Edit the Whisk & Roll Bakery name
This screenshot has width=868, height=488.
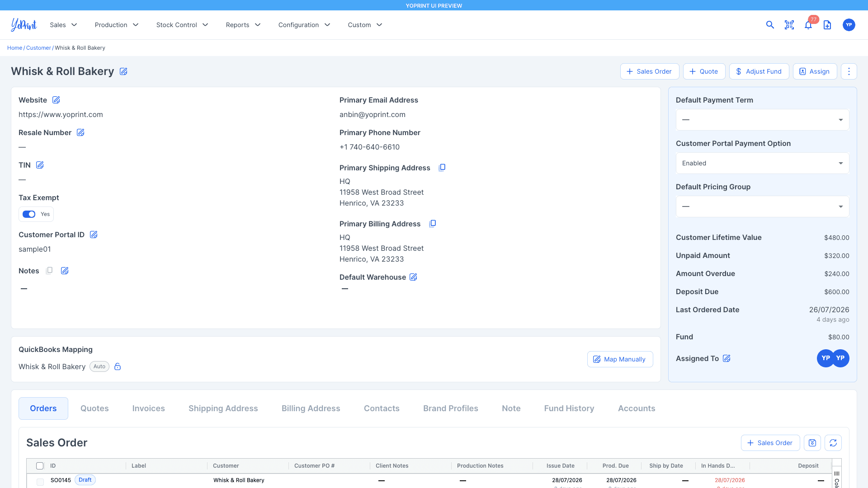[123, 71]
